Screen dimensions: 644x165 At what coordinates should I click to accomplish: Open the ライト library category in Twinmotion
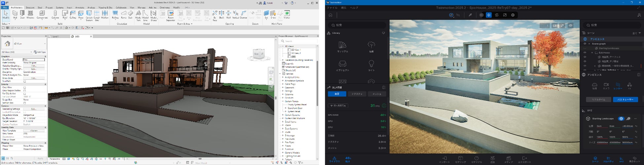coord(371,65)
